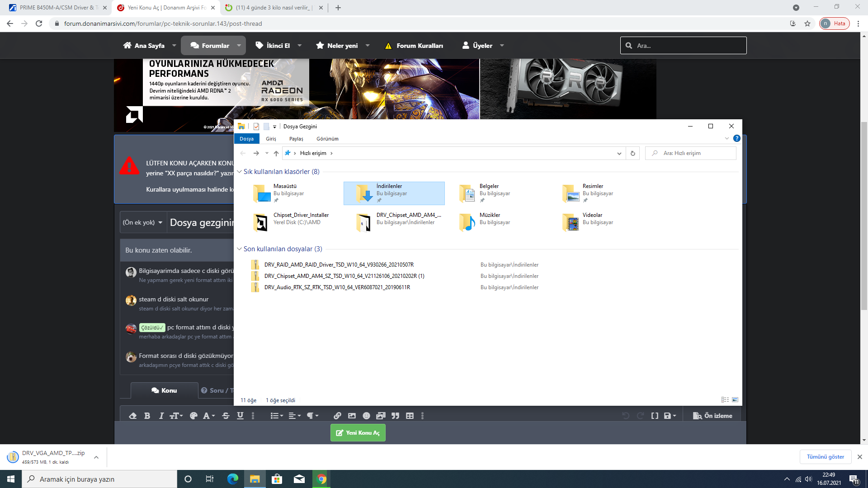
Task: Toggle italic in forum editor toolbar
Action: [161, 416]
